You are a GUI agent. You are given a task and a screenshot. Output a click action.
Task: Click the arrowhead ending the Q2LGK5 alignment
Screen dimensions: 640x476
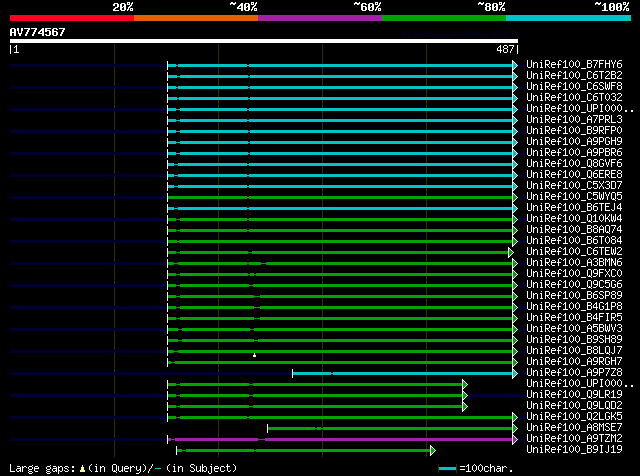515,418
